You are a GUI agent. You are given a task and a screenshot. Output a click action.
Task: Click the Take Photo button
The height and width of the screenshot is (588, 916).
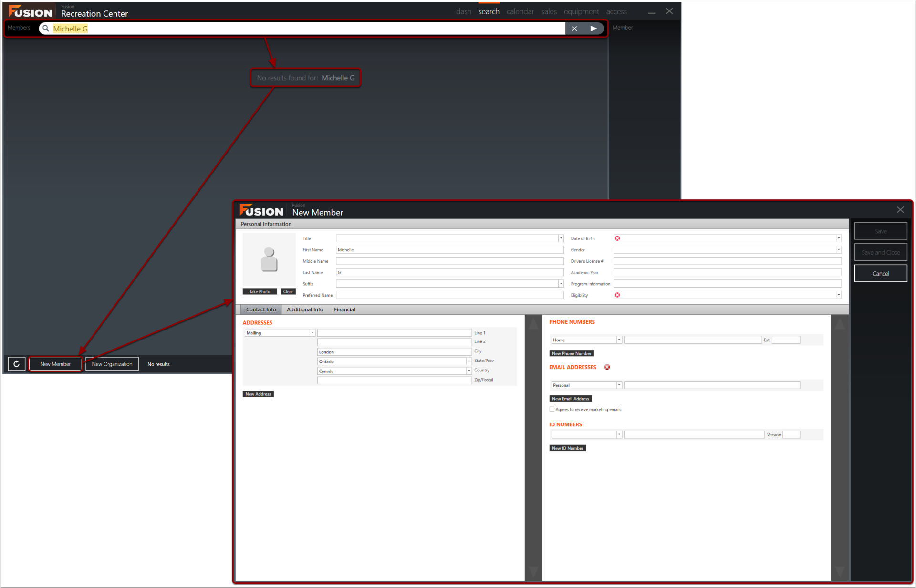point(260,292)
